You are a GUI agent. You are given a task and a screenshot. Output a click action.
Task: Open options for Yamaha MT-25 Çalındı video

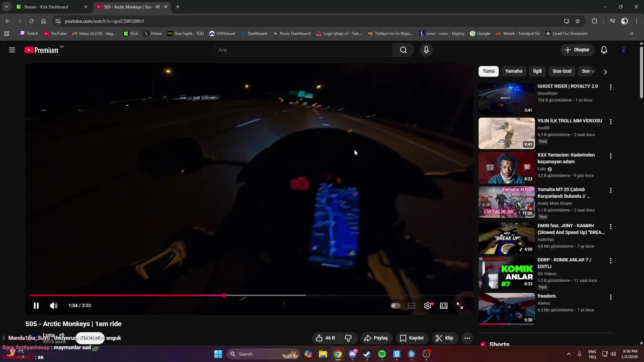[611, 191]
